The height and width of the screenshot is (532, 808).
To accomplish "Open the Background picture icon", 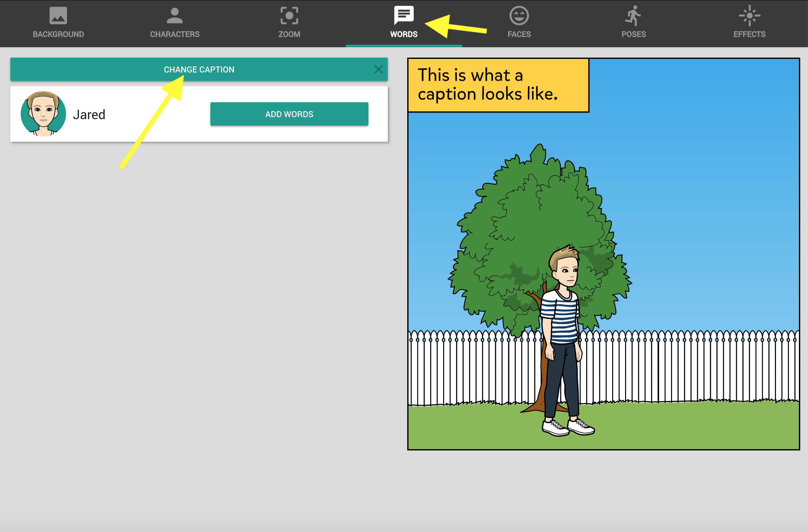I will [x=58, y=16].
